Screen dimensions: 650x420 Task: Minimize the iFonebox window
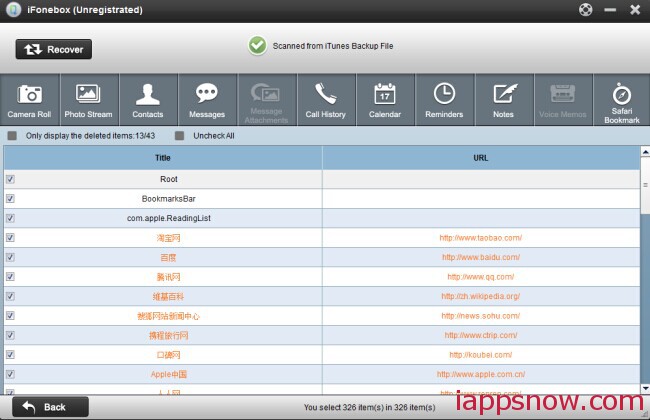click(610, 10)
